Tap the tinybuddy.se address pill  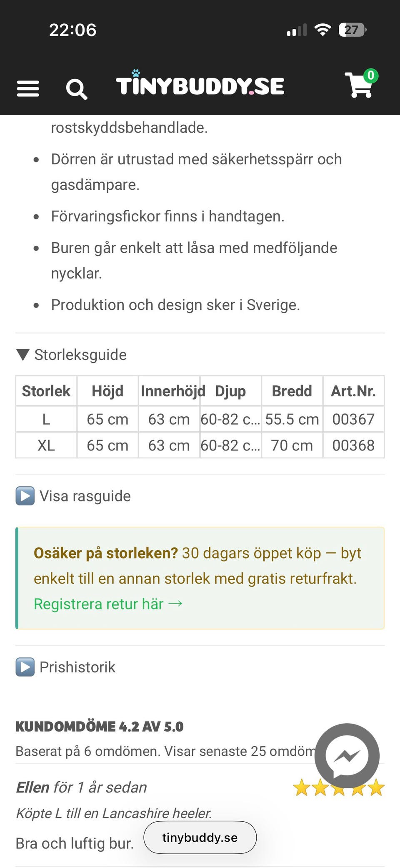tap(200, 838)
